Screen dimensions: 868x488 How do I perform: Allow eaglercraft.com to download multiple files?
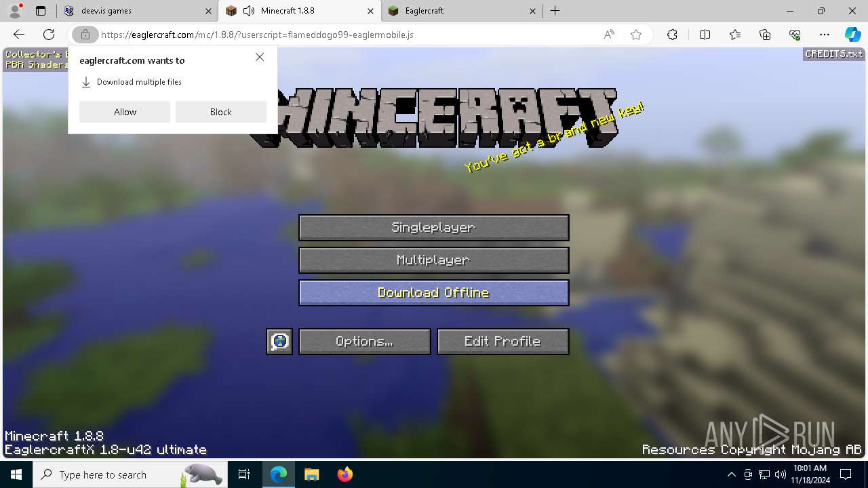pos(125,112)
